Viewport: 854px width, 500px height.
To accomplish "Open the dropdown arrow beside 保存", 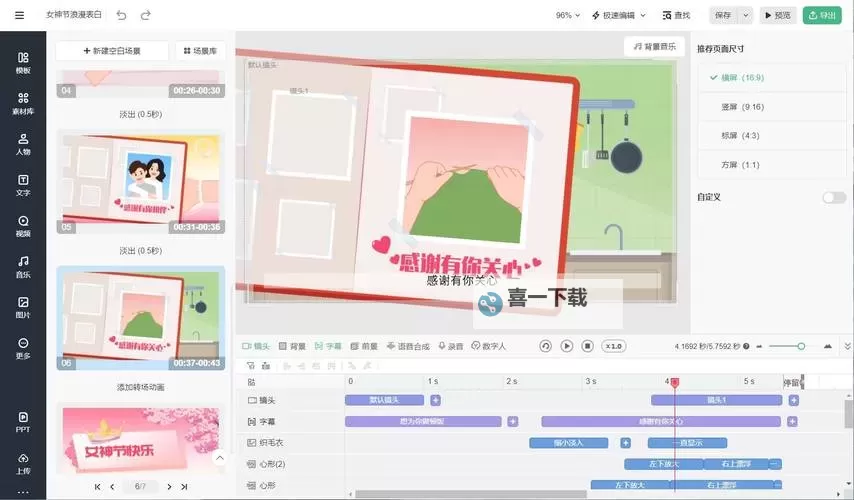I will (x=746, y=15).
